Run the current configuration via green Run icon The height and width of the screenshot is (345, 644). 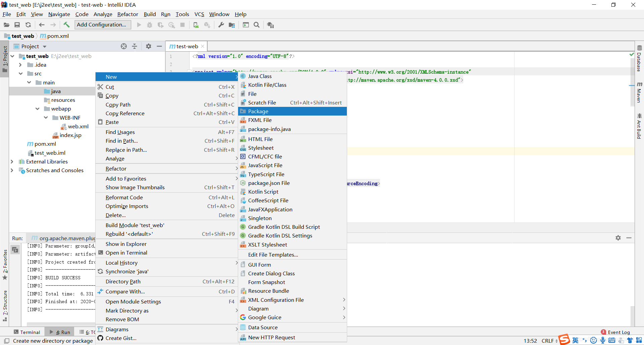coord(139,24)
